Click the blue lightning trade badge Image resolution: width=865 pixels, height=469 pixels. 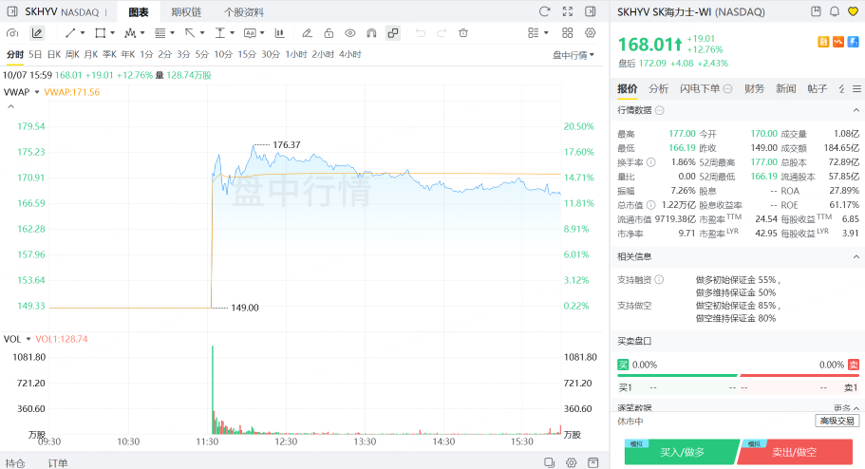853,42
